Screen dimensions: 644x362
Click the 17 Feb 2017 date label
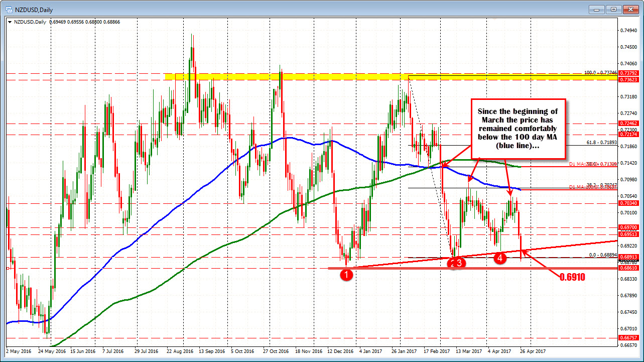437,352
